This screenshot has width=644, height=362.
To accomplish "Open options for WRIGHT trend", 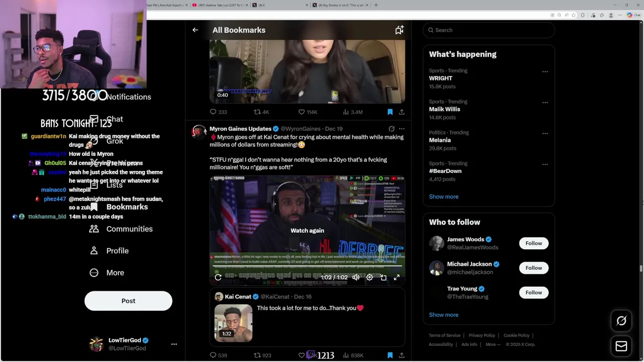I will [545, 71].
